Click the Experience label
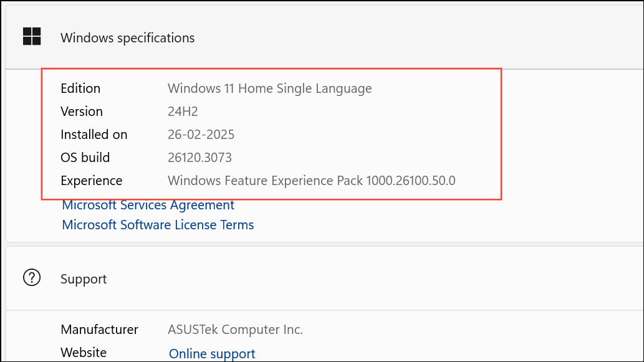Image resolution: width=644 pixels, height=362 pixels. pos(91,181)
